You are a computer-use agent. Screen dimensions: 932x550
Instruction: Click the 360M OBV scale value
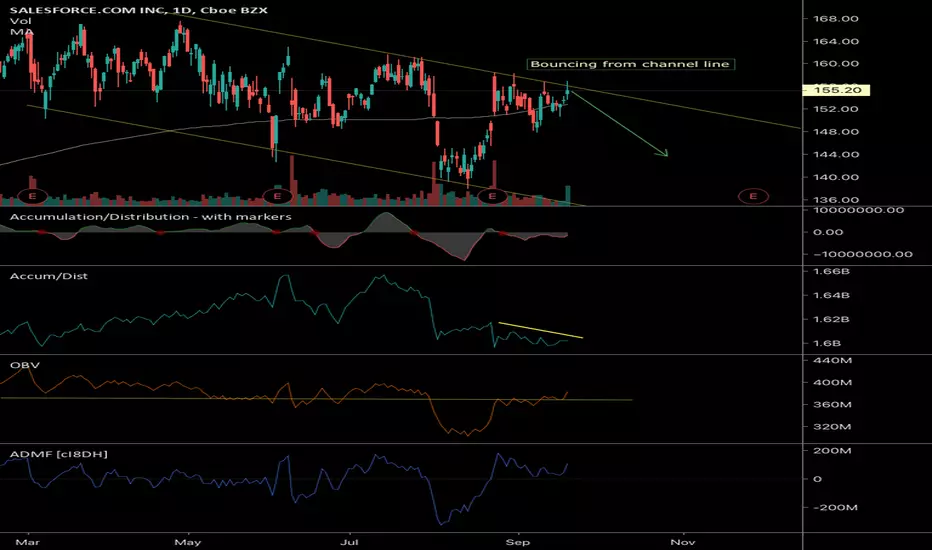(x=832, y=404)
